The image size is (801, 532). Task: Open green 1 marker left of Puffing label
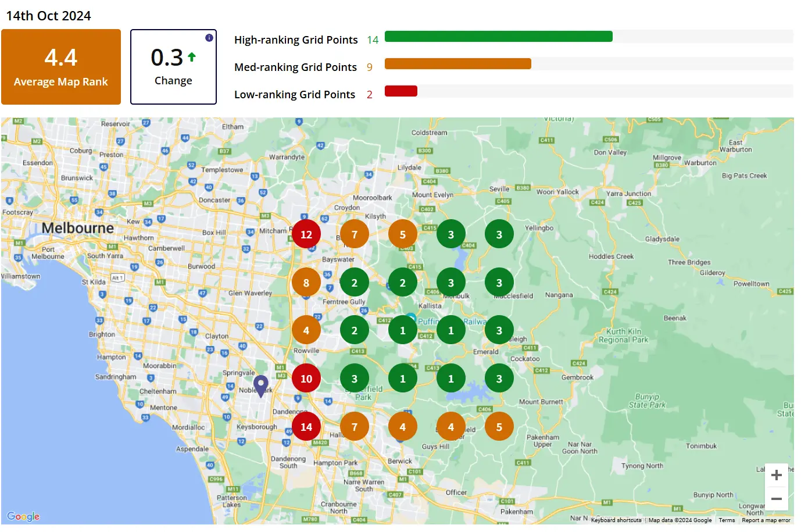(x=403, y=330)
